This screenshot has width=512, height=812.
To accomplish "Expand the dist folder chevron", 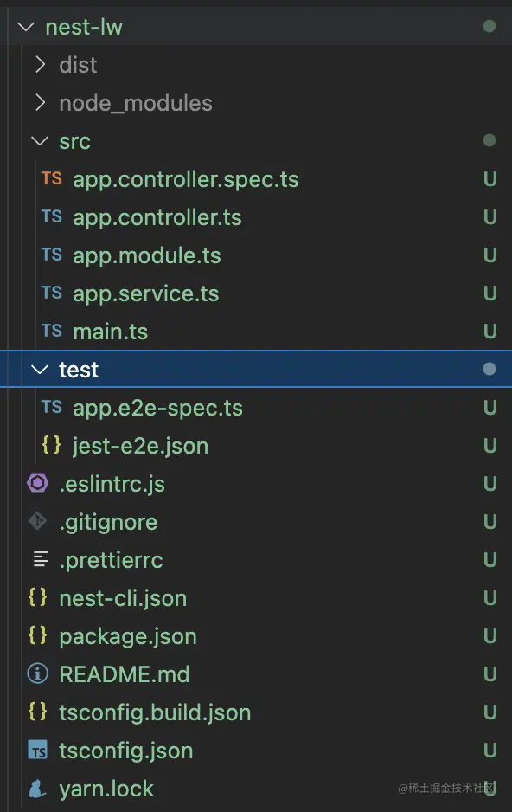I will point(40,65).
